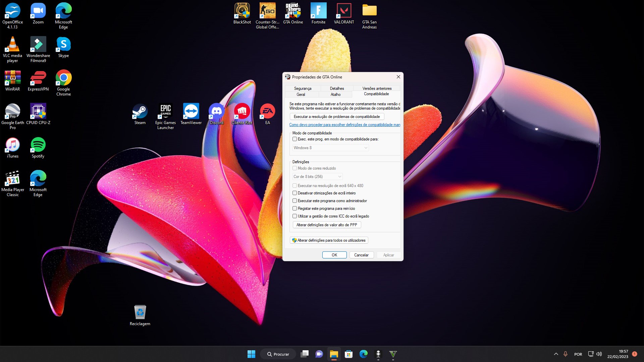Image resolution: width=644 pixels, height=362 pixels.
Task: Select the Discord desktop shortcut
Action: [x=216, y=114]
